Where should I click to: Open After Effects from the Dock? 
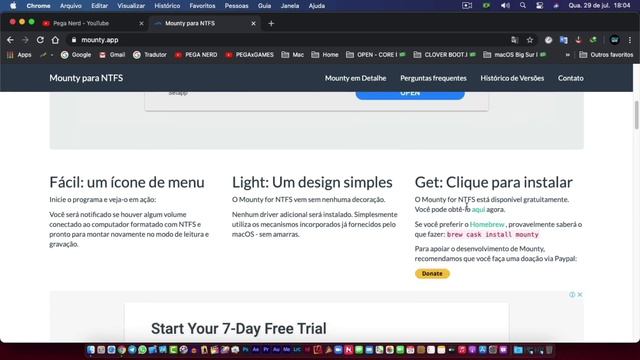point(256,350)
